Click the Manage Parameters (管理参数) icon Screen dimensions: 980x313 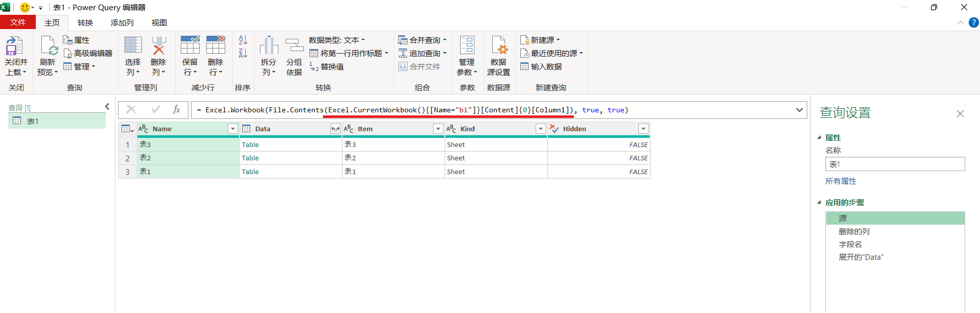467,45
